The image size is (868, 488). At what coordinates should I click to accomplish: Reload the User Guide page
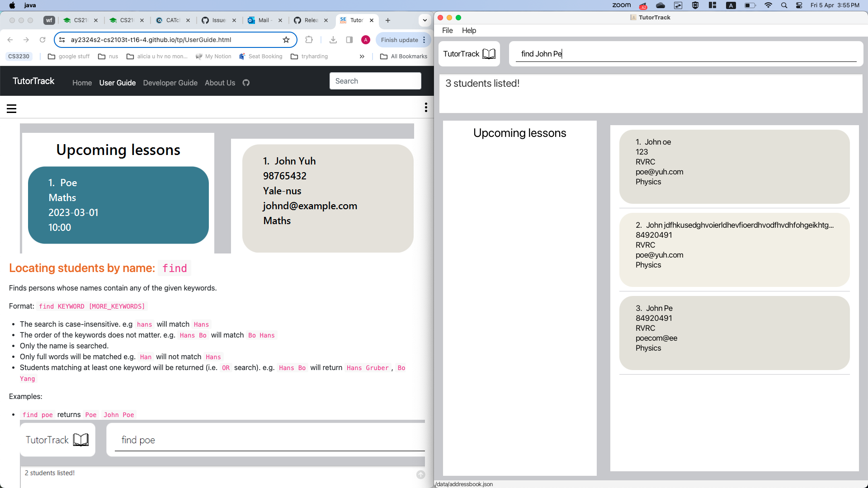click(x=42, y=40)
